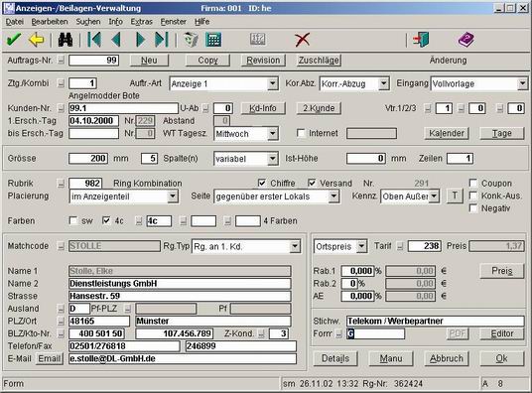Click lookup button next to Rubrik
Image resolution: width=532 pixels, height=393 pixels.
(61, 184)
